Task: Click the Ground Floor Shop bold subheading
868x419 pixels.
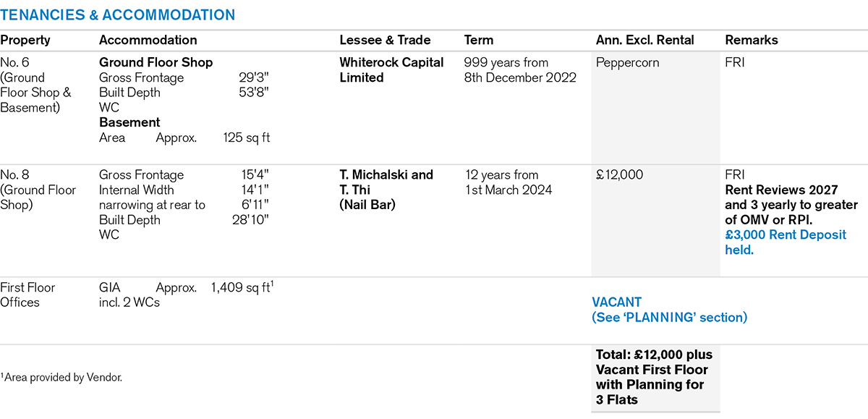Action: click(x=156, y=63)
